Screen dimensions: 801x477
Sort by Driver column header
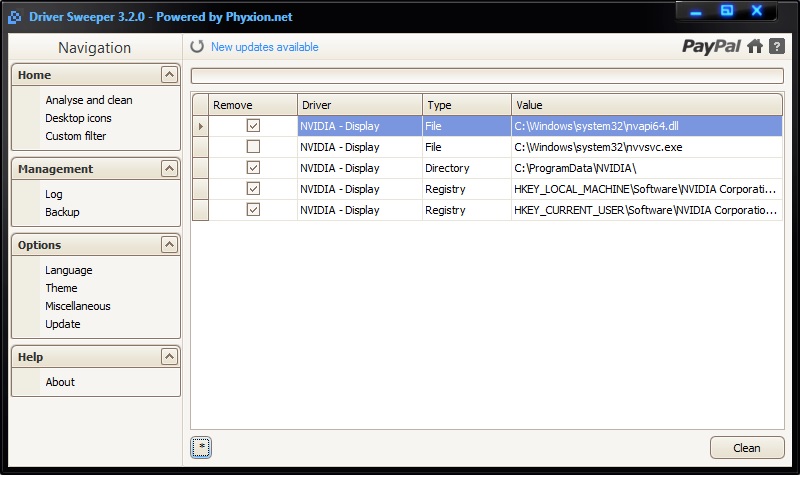tap(360, 105)
